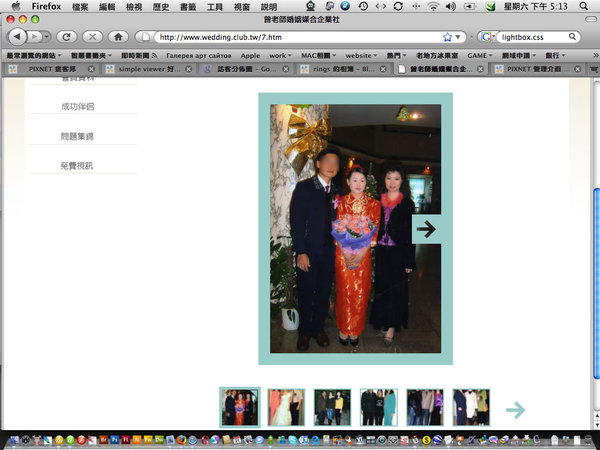This screenshot has width=600, height=450.
Task: Expand the GAME bookmarks folder
Action: [479, 55]
